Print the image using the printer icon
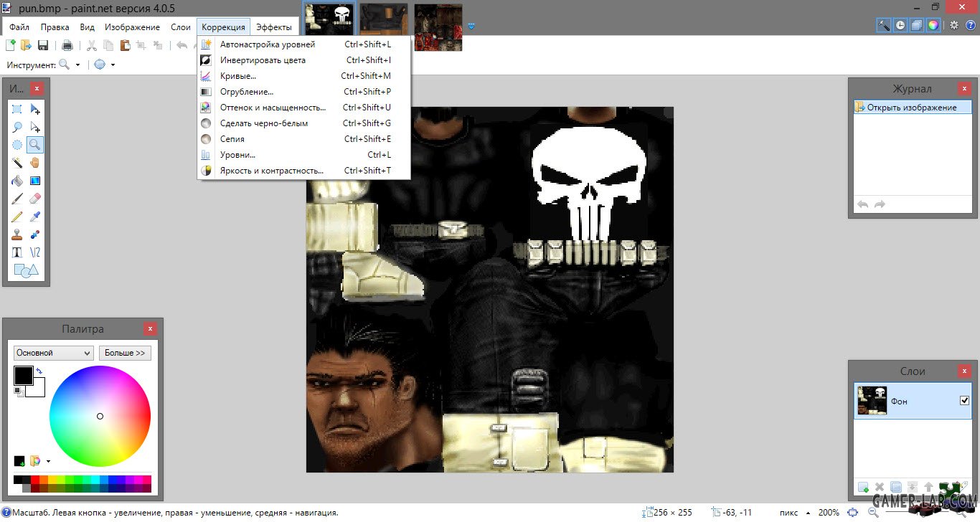Viewport: 980px width, 522px height. [x=67, y=45]
